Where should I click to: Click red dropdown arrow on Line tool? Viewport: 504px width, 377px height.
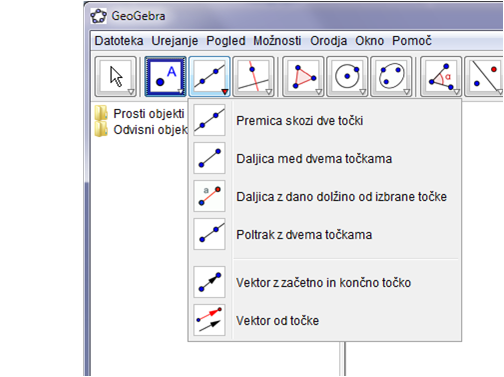tap(225, 92)
